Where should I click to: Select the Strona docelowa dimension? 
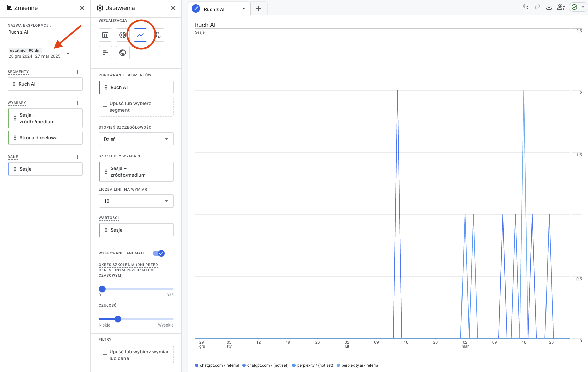[x=45, y=138]
